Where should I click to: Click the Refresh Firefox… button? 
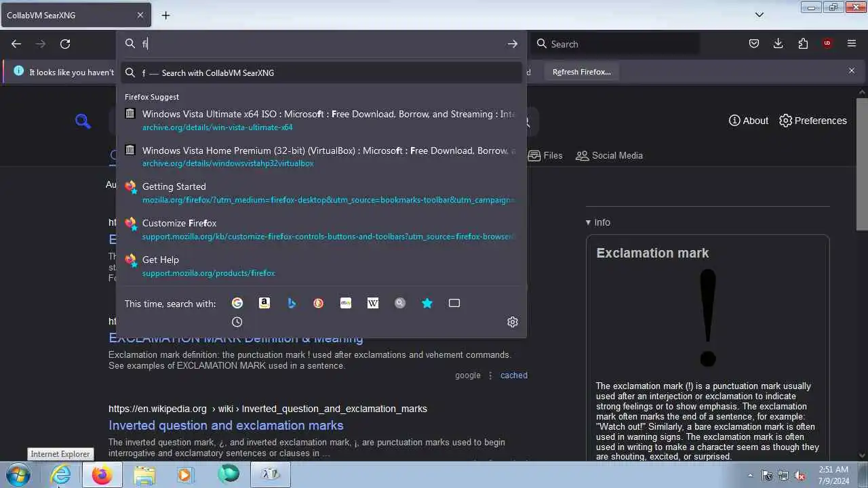tap(581, 71)
